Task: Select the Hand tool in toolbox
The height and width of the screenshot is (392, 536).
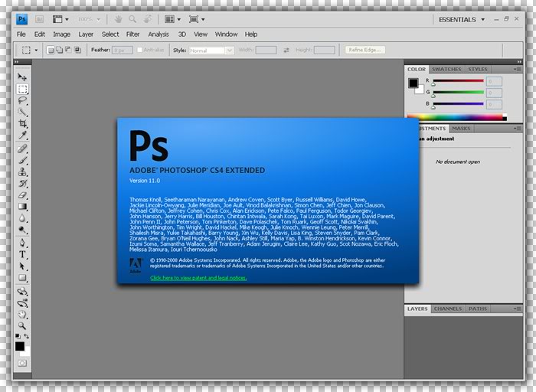Action: click(22, 315)
